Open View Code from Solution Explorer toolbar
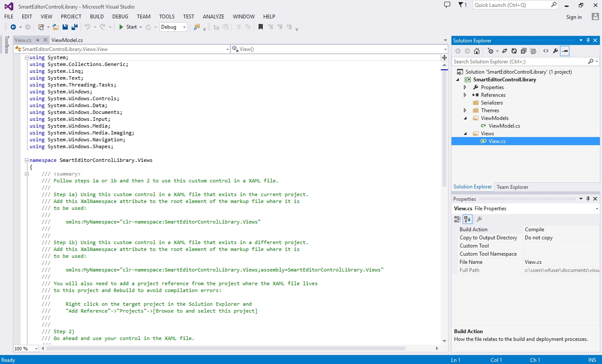 546,51
